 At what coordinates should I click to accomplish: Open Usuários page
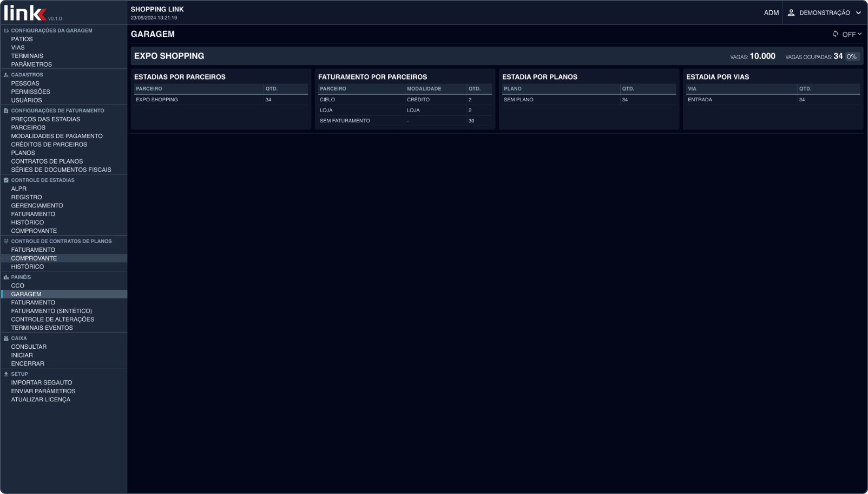coord(64,100)
